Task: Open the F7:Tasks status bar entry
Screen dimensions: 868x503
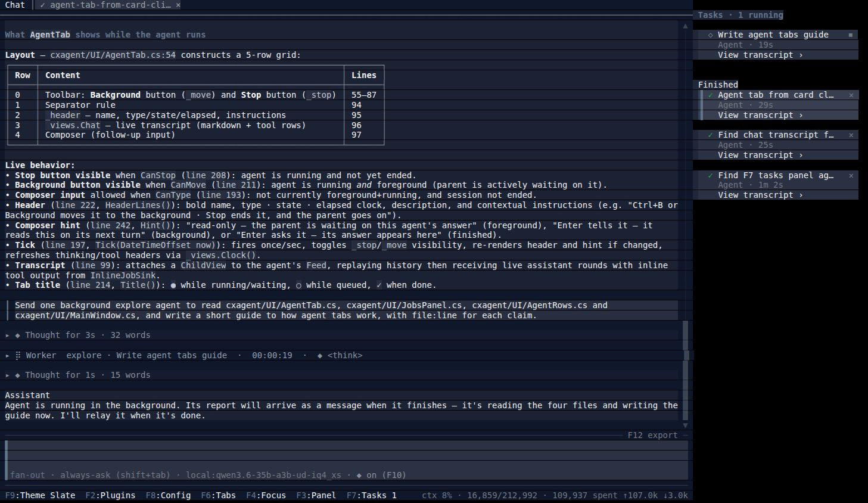Action: pos(372,496)
